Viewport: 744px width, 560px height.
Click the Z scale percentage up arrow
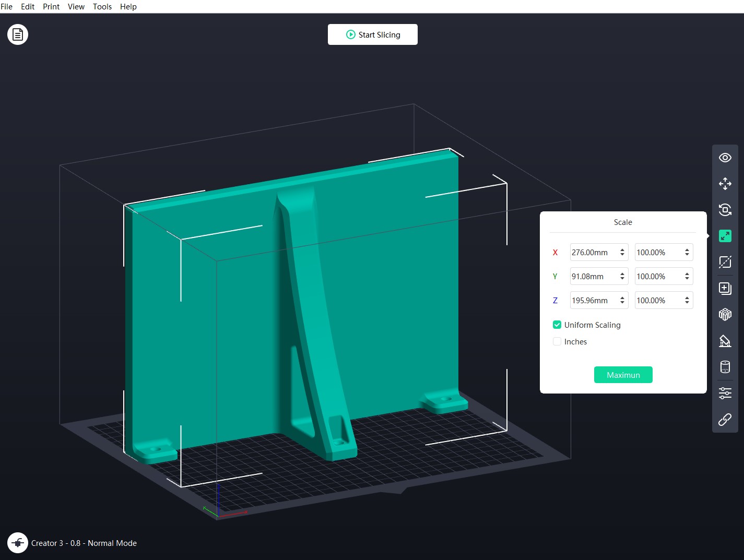(687, 297)
